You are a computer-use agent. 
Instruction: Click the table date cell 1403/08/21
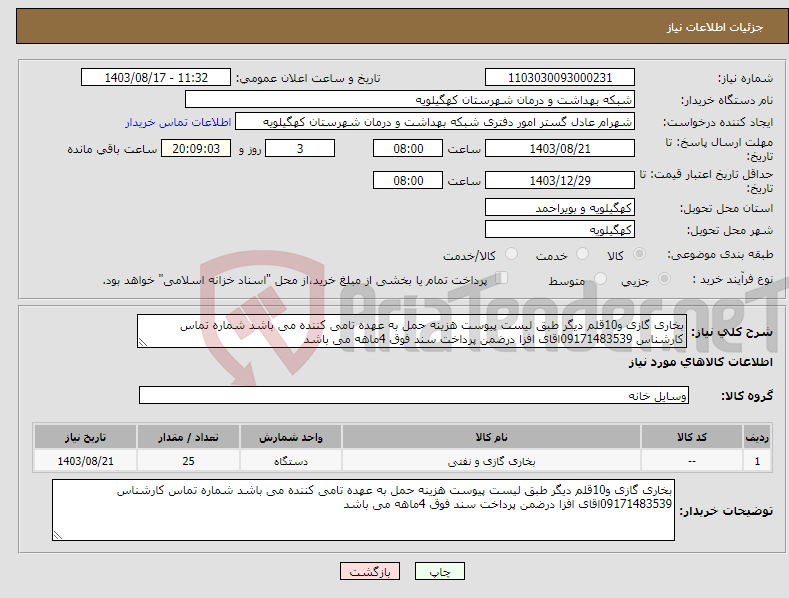click(86, 461)
